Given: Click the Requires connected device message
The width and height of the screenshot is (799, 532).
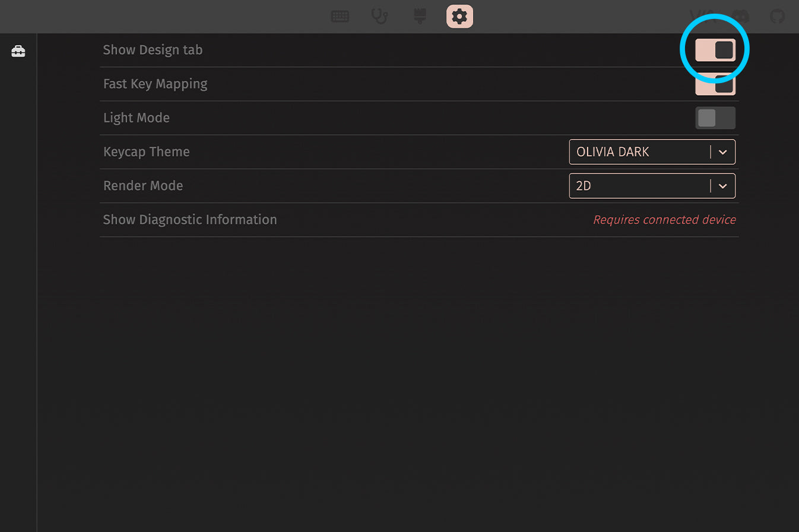Looking at the screenshot, I should (x=664, y=220).
